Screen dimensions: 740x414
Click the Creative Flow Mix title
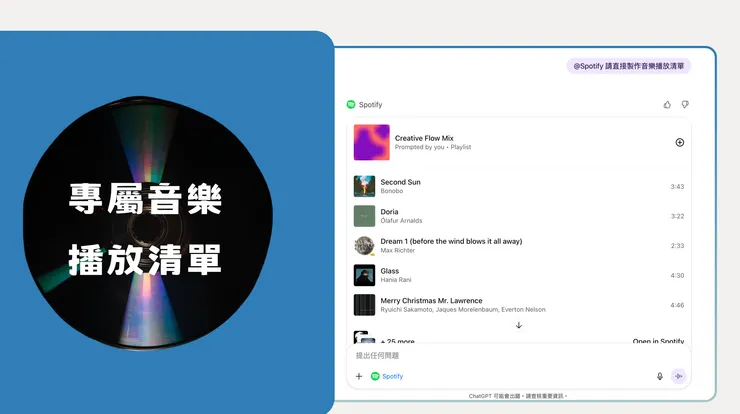424,138
